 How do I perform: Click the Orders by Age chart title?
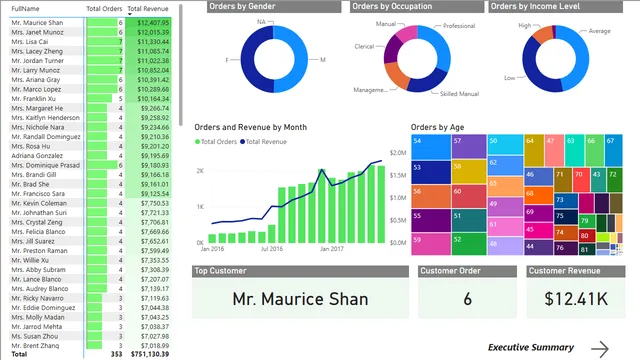tap(437, 127)
